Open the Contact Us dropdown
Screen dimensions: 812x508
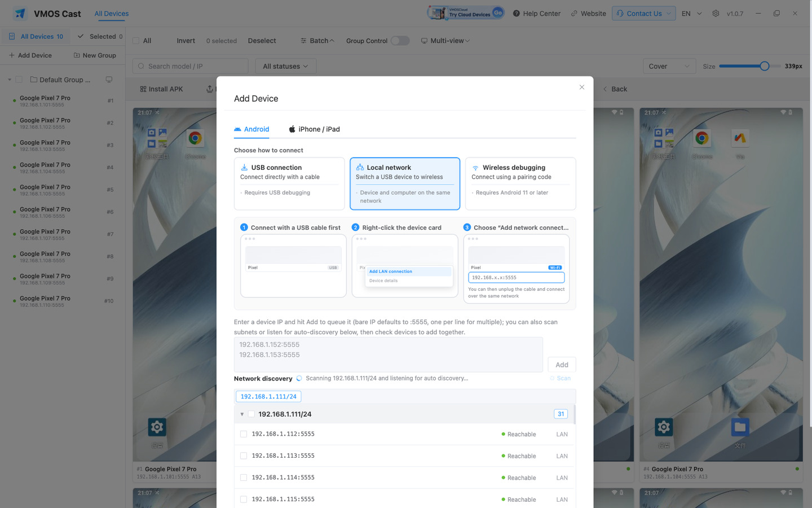(x=644, y=14)
